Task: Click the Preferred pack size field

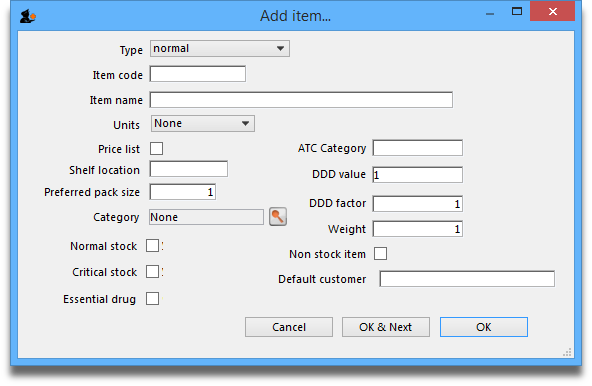Action: coord(183,192)
